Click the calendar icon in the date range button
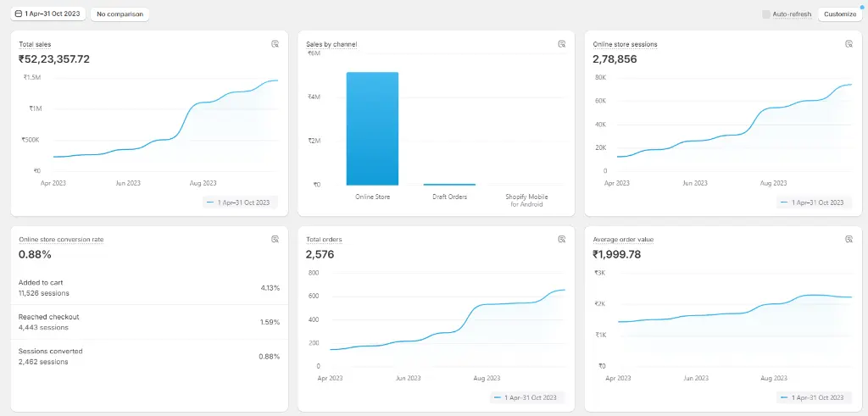Viewport: 868px width, 416px height. tap(19, 14)
